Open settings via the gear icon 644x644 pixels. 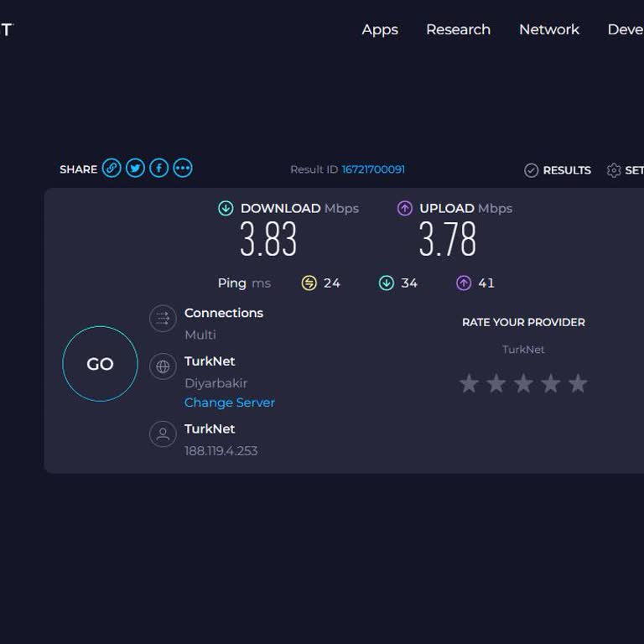(x=614, y=170)
